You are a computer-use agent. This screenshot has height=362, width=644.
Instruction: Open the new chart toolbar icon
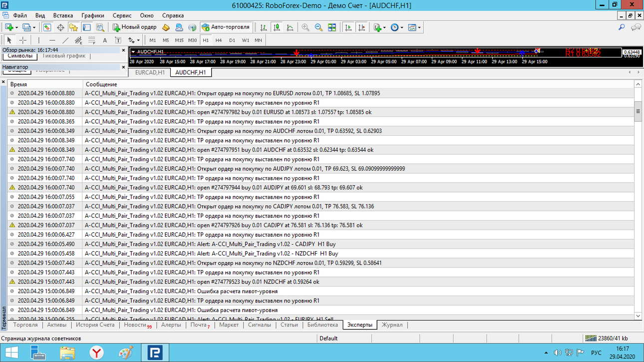(x=9, y=27)
